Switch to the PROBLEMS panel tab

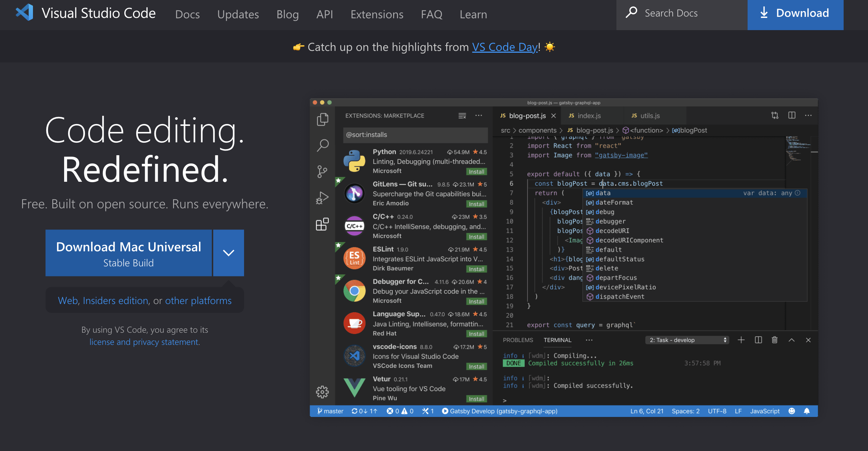pos(518,340)
